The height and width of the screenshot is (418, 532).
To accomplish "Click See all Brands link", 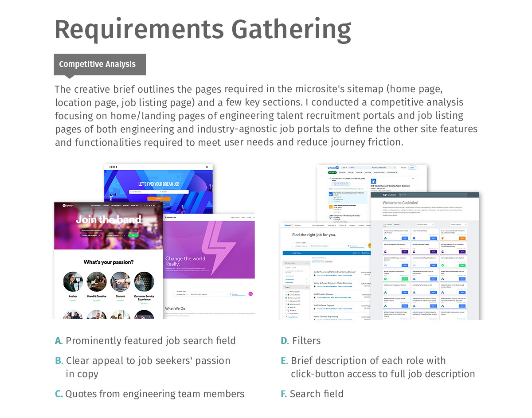I will click(293, 317).
